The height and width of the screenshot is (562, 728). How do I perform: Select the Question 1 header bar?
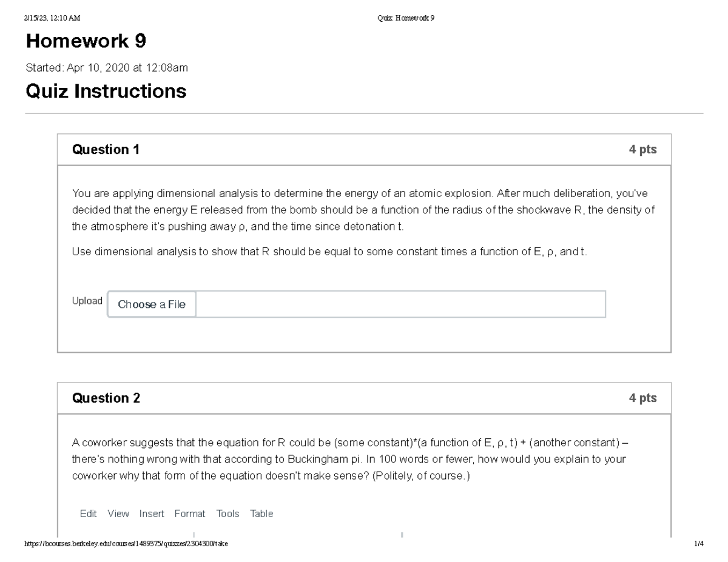[364, 149]
